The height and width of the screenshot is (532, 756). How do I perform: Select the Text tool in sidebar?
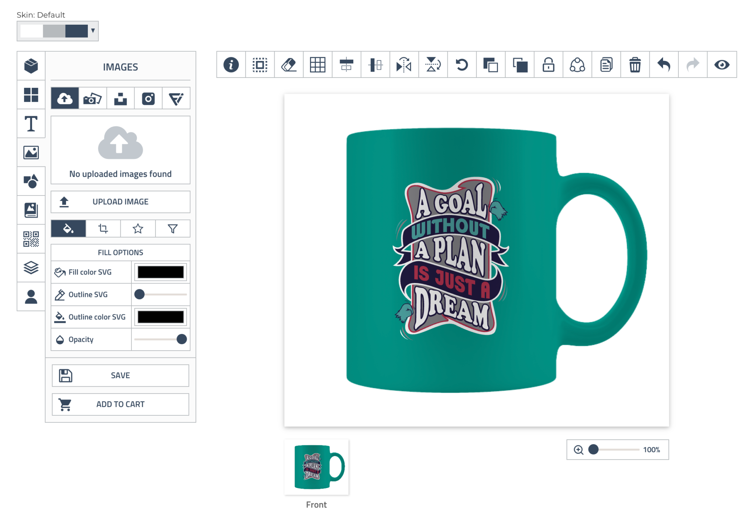pos(31,124)
